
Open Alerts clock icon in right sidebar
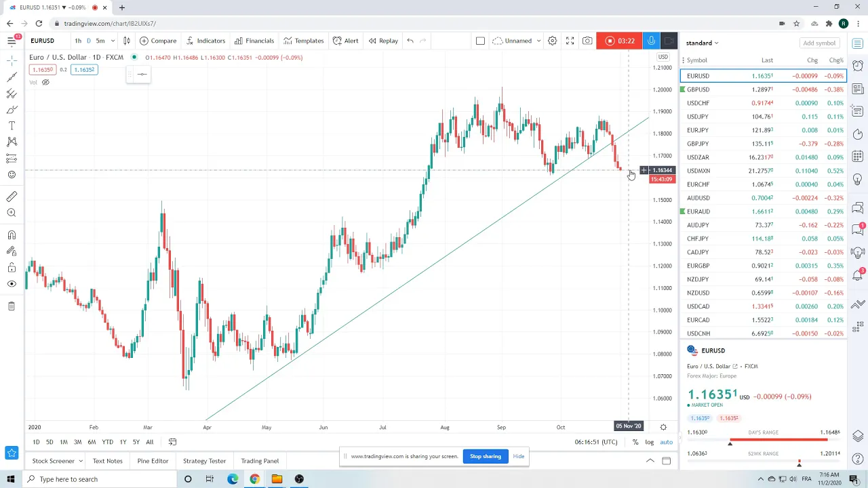858,66
